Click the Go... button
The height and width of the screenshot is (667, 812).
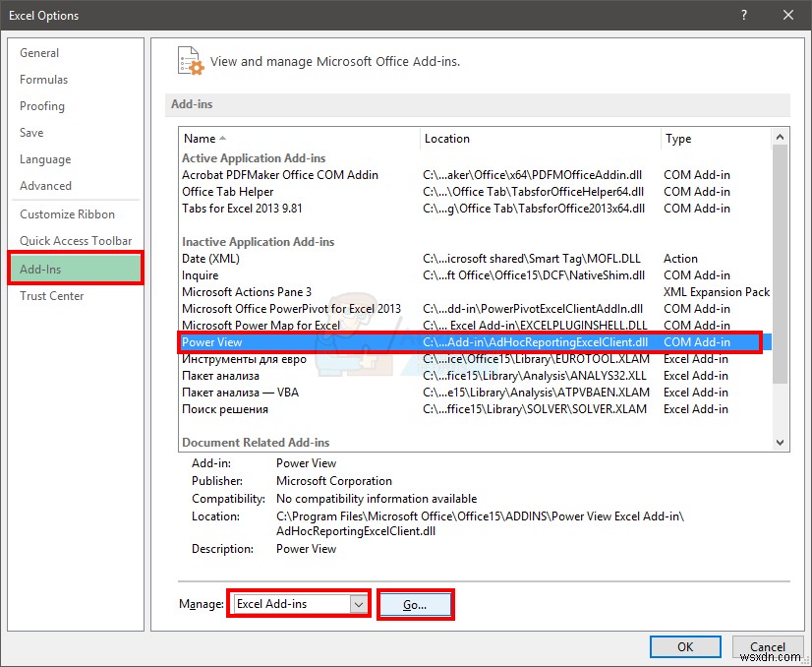point(415,604)
